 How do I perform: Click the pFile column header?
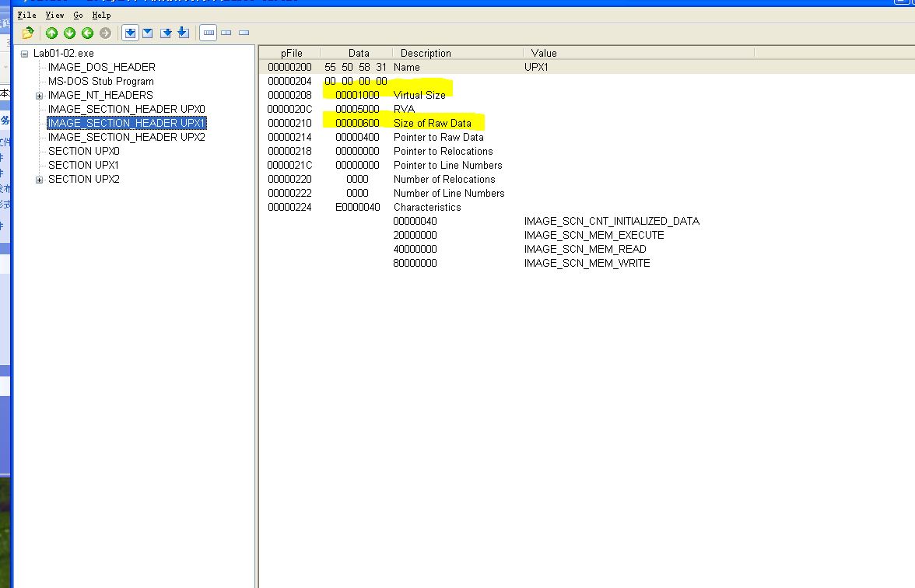point(291,53)
